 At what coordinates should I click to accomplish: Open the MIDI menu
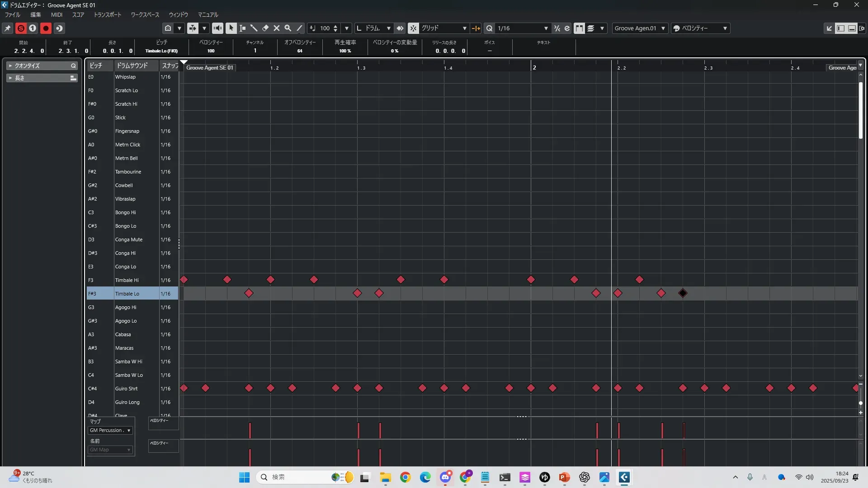[x=57, y=14]
